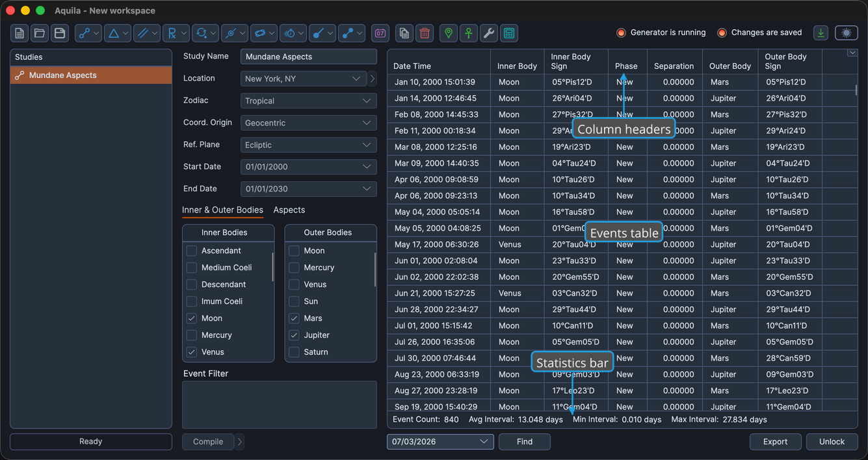Select the Mundane Aspects study in the Studies list
The width and height of the screenshot is (868, 460).
click(x=91, y=75)
